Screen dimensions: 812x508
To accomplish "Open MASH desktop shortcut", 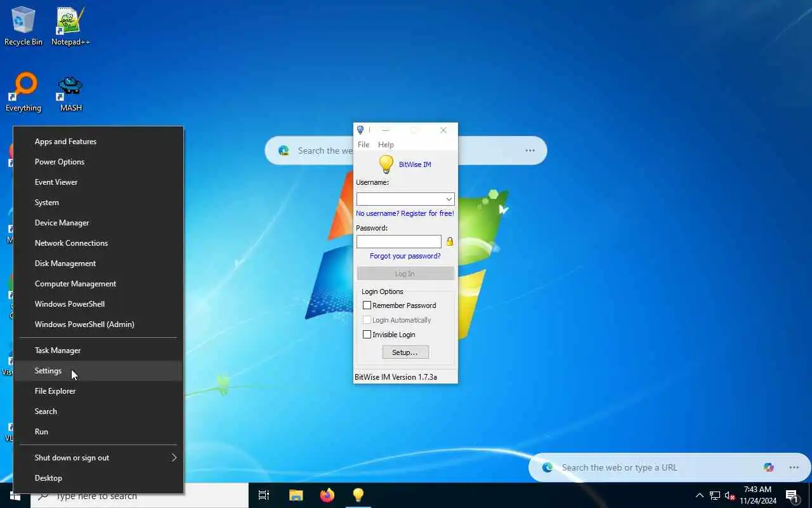I will pyautogui.click(x=70, y=93).
